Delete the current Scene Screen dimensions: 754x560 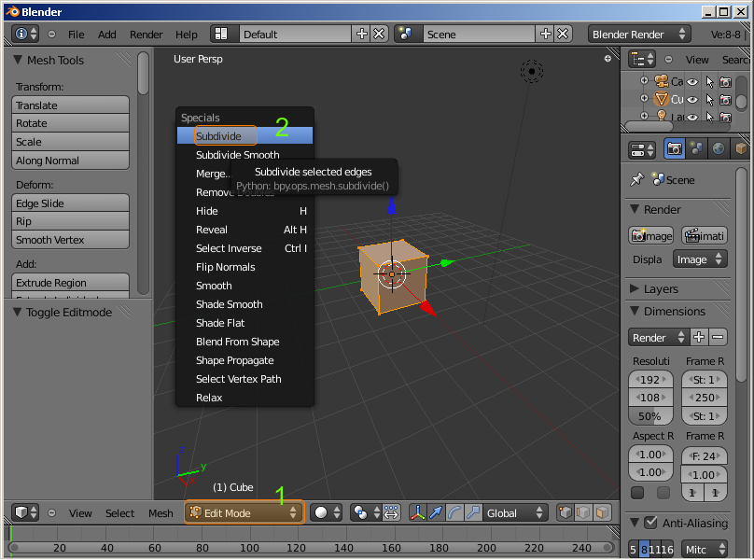563,35
